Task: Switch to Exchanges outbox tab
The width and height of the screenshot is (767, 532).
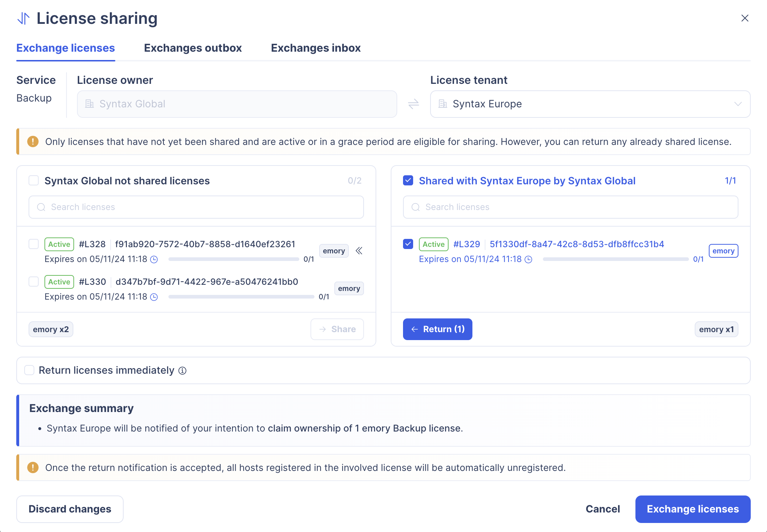Action: coord(193,48)
